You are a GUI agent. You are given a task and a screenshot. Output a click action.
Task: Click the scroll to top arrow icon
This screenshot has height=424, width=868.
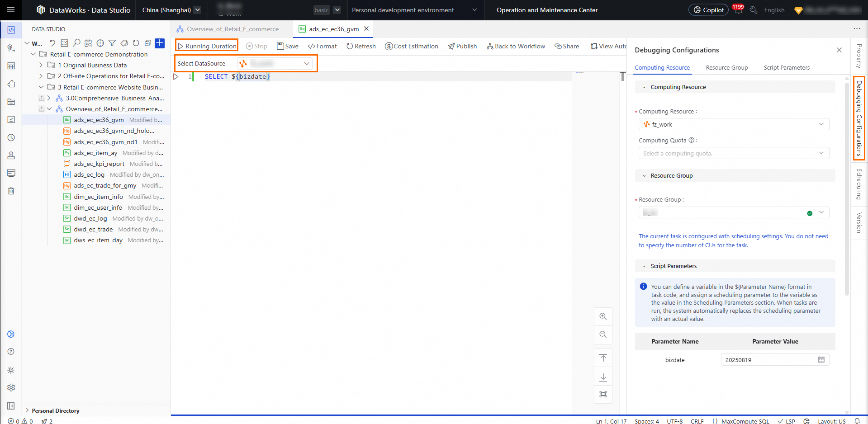[603, 358]
